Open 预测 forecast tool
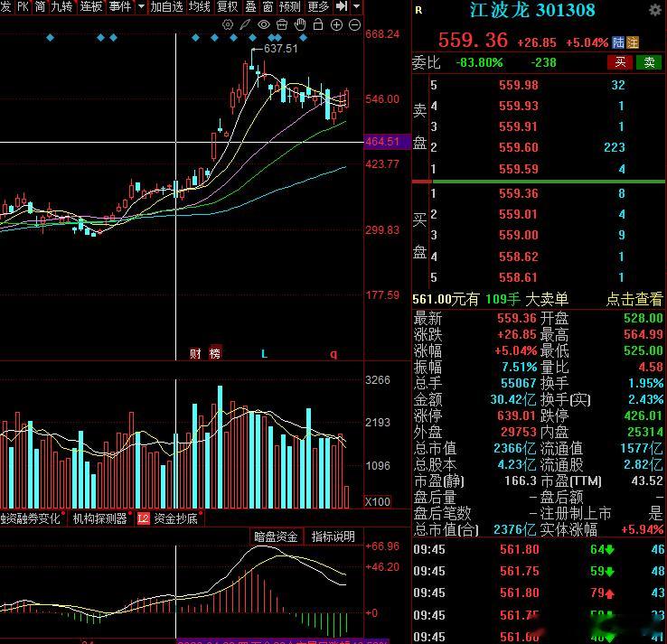The width and height of the screenshot is (667, 644). coord(290,6)
